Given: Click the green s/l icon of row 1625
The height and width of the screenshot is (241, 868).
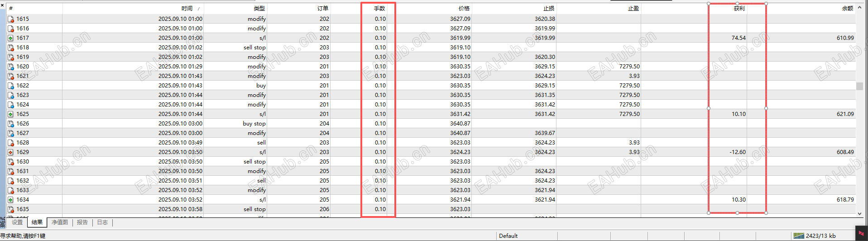Looking at the screenshot, I should (x=11, y=114).
